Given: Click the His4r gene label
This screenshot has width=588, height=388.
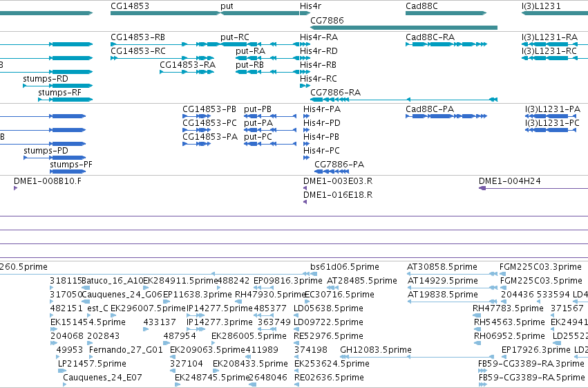Looking at the screenshot, I should (310, 6).
